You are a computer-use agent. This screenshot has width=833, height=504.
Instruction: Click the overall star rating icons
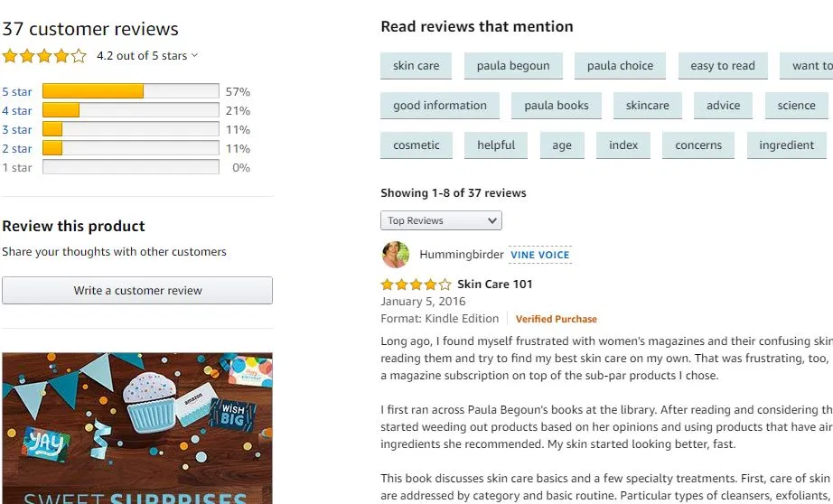pos(44,56)
